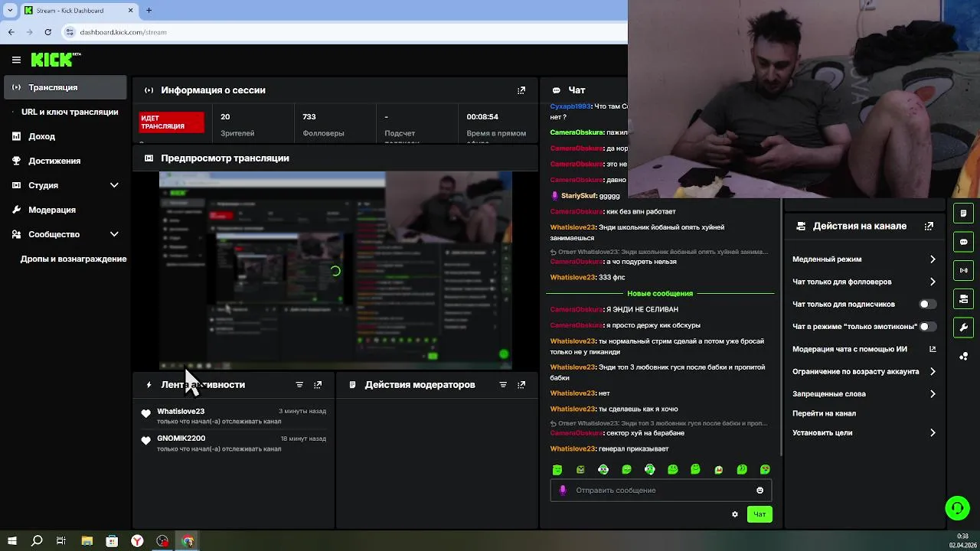The width and height of the screenshot is (980, 551).
Task: Open Доход in the sidebar
Action: pos(65,136)
